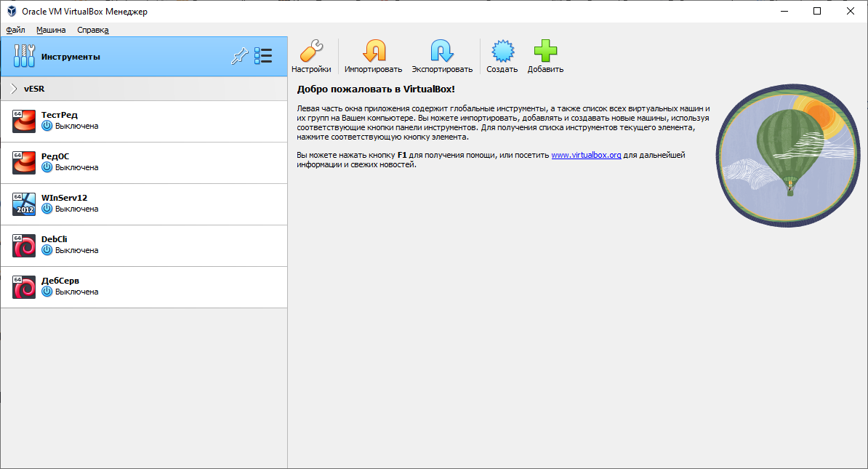Screen dimensions: 868x469
Task: Click power state icon of WInServ12
Action: [x=47, y=209]
